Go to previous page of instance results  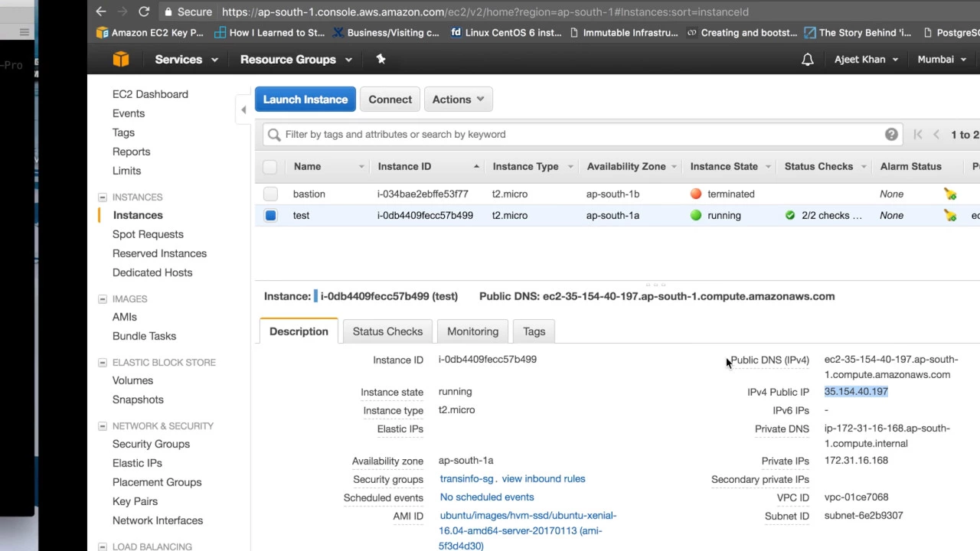click(x=936, y=135)
